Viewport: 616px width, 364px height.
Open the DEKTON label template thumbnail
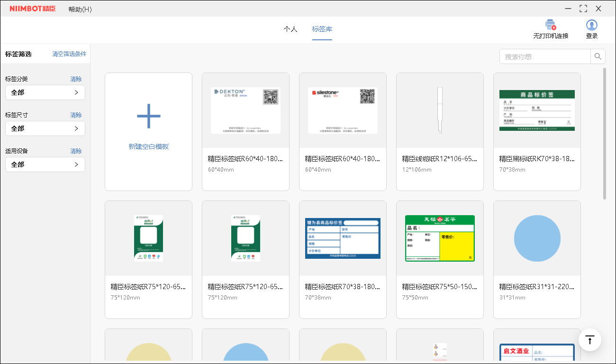[x=245, y=110]
